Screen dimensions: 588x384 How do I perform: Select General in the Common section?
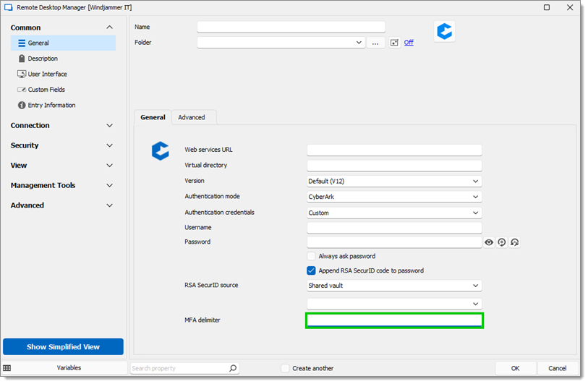tap(63, 43)
